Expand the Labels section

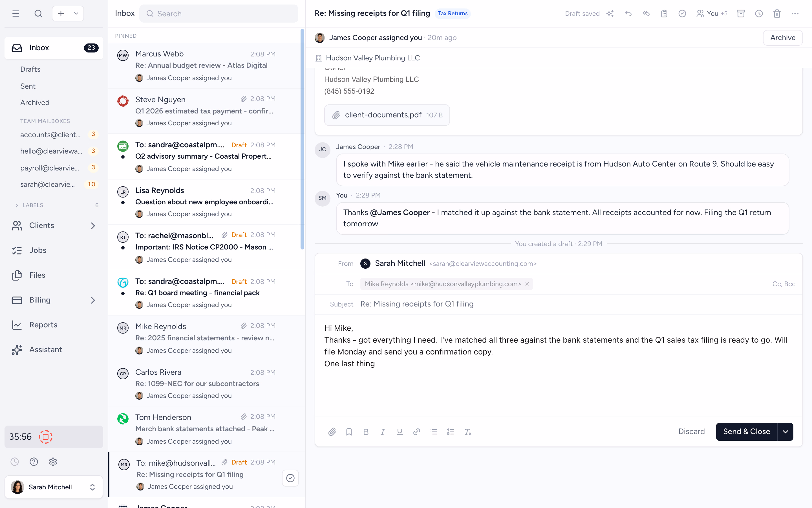coord(17,205)
